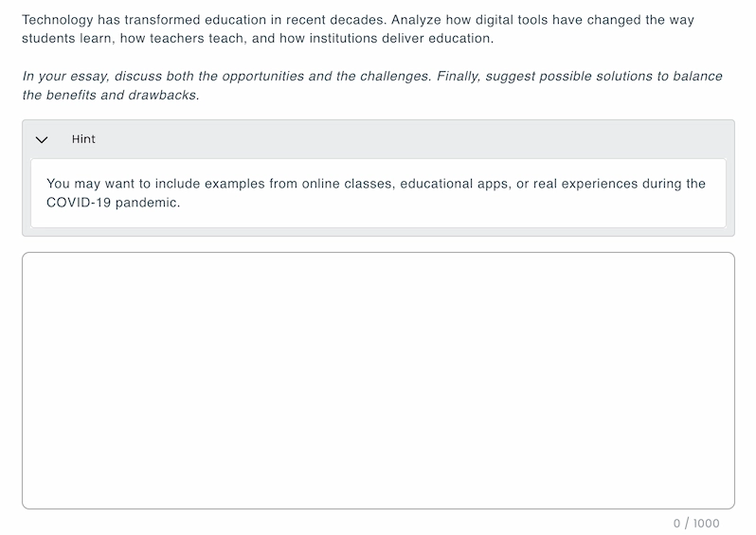Screen dimensions: 756x535
Task: Click "COVID-19 pandemic" in the hint
Action: 112,203
